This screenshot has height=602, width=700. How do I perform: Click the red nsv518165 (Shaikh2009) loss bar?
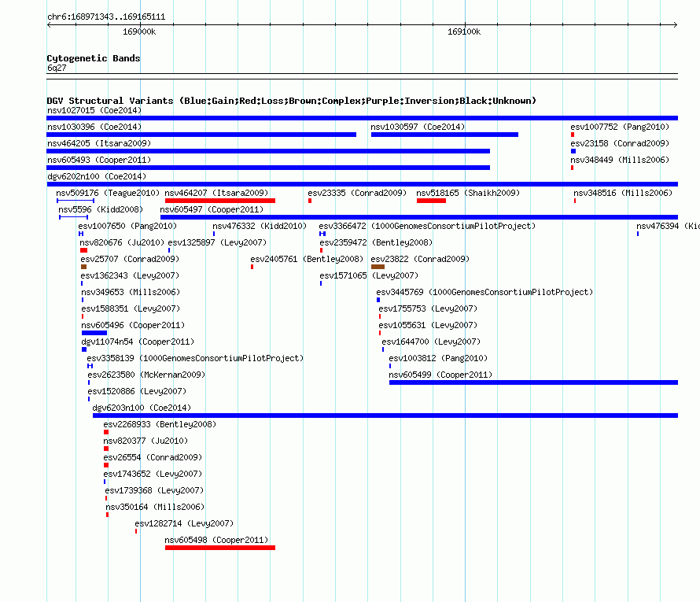coord(431,201)
